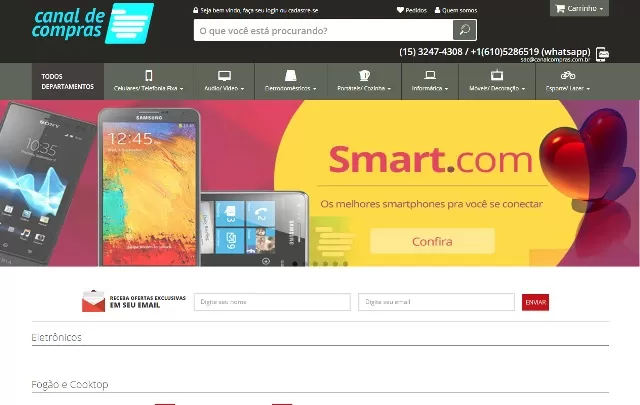The image size is (640, 405).
Task: Expand the Informática dropdown arrow
Action: tap(446, 89)
